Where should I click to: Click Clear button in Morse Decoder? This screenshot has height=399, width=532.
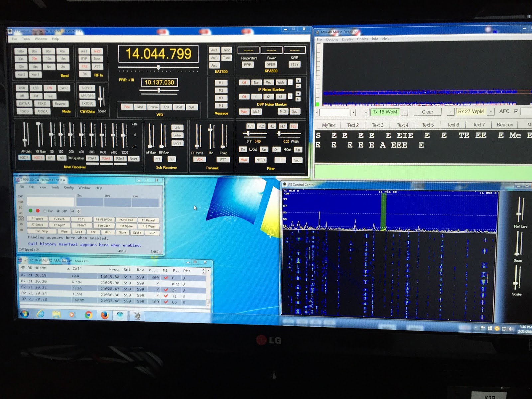point(427,112)
